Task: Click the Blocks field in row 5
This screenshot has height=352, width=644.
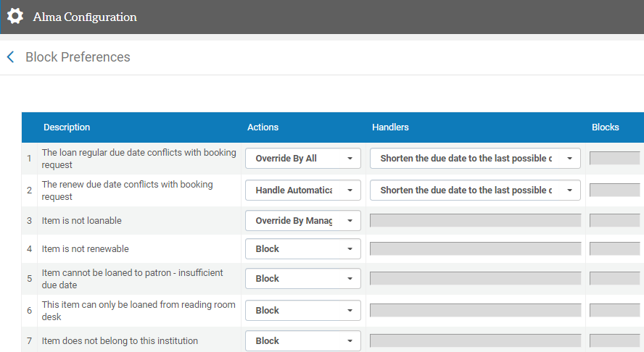Action: click(615, 279)
